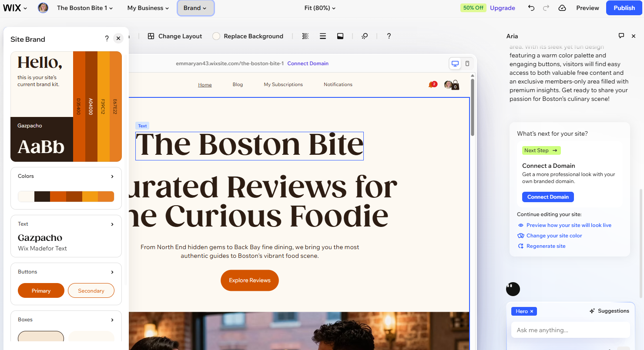Click the site member avatar in canvas header
Viewport: 644px width, 350px height.
(x=448, y=85)
